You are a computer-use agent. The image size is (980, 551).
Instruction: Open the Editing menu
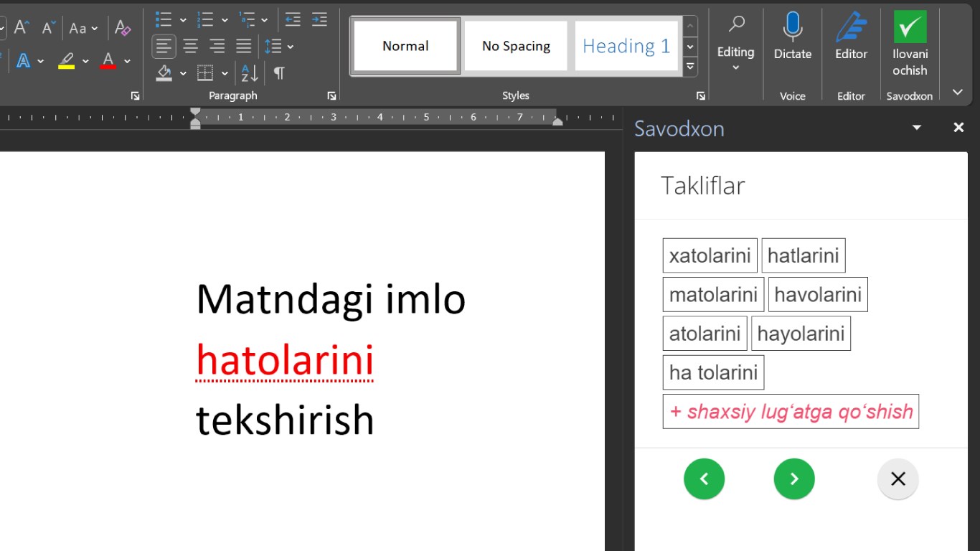735,43
